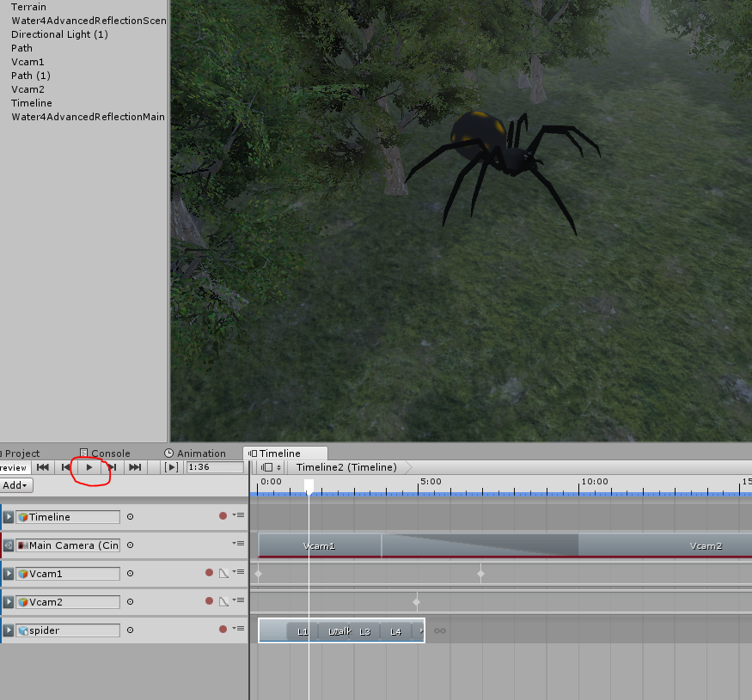Image resolution: width=752 pixels, height=700 pixels.
Task: Open the Main Camera track options menu
Action: [238, 544]
